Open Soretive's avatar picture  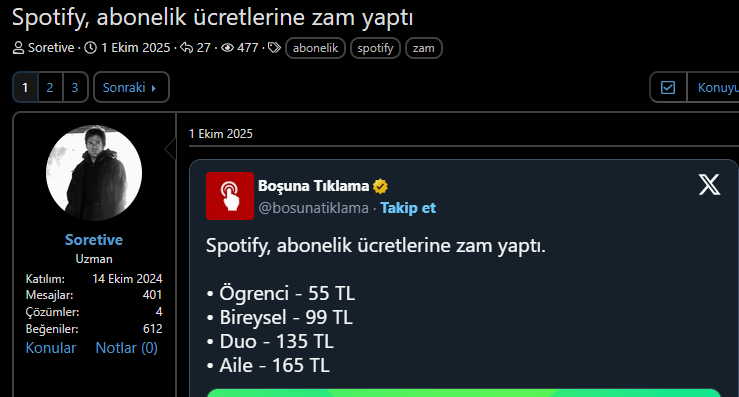94,173
